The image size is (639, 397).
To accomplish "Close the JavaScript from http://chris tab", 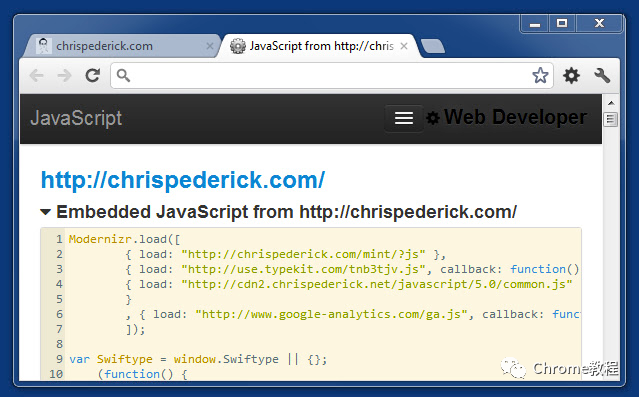I will (404, 46).
